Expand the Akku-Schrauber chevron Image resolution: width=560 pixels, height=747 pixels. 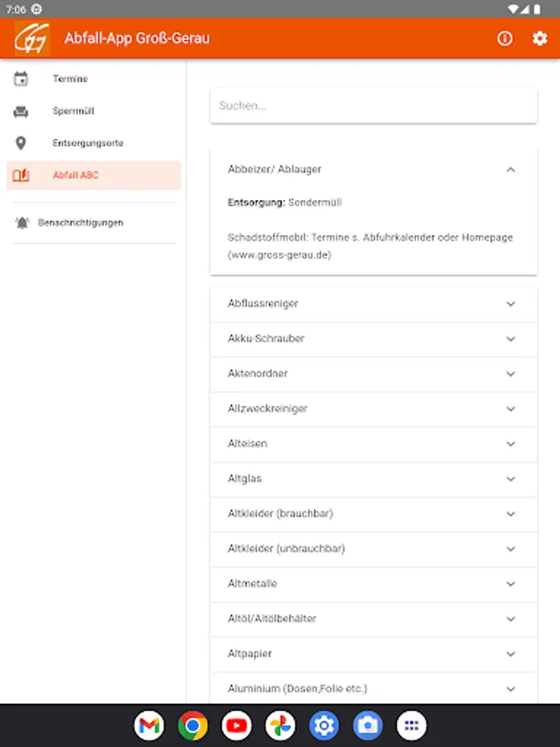pos(510,339)
